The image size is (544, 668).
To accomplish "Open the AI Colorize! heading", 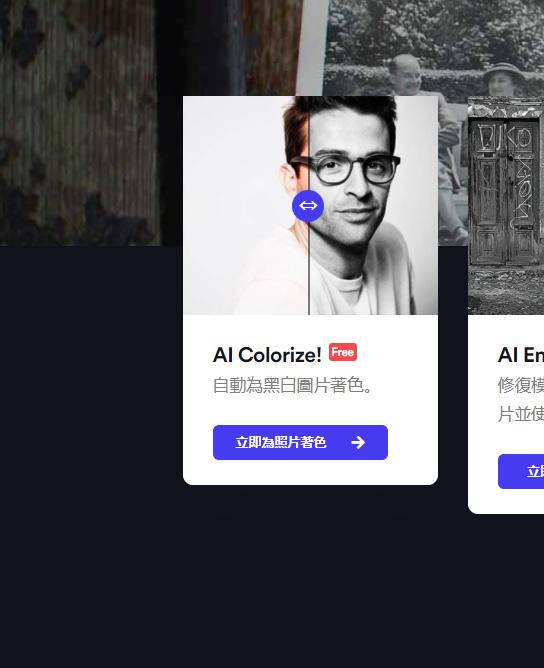I will [267, 354].
